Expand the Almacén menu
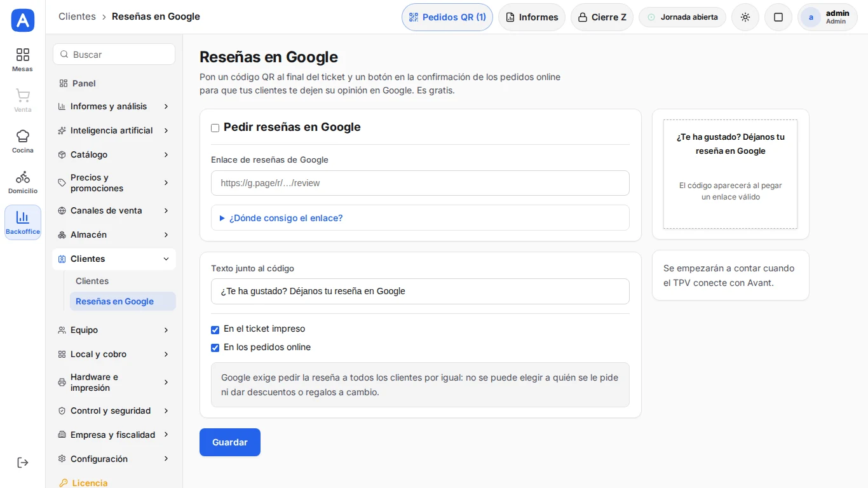The image size is (868, 488). pyautogui.click(x=114, y=234)
